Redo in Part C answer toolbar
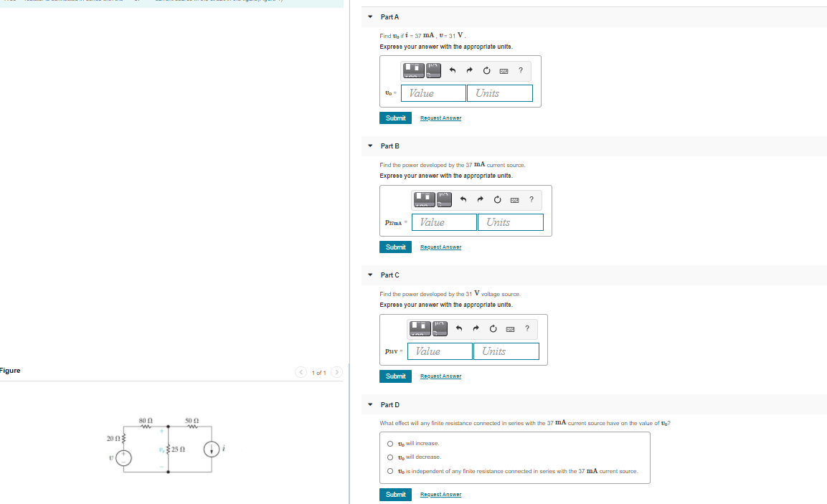This screenshot has width=827, height=504. tap(476, 328)
